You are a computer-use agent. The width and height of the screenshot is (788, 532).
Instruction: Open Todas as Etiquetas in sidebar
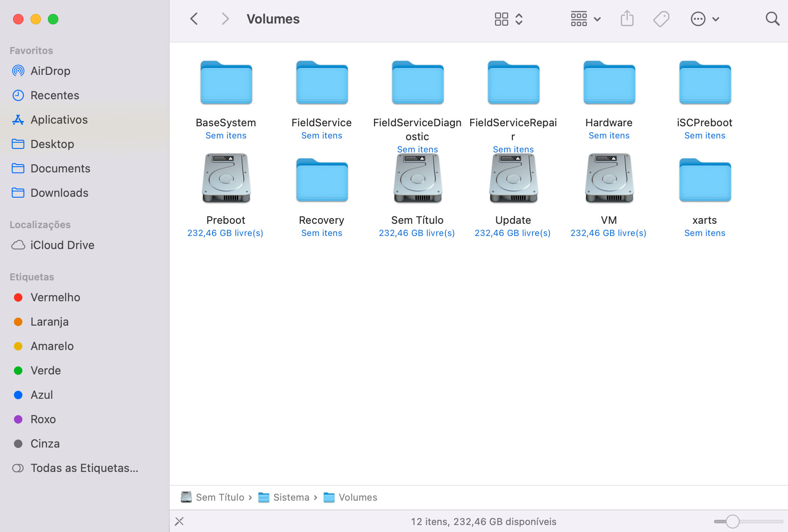pyautogui.click(x=84, y=468)
